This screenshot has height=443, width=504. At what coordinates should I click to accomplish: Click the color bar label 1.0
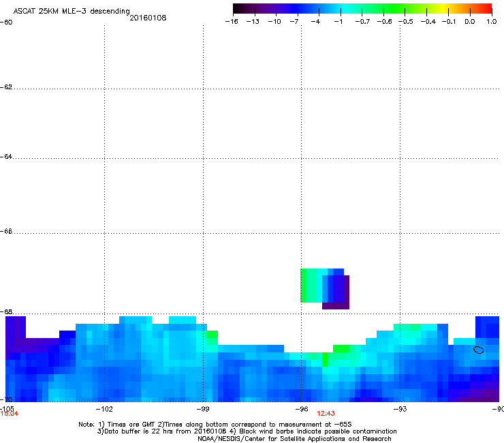coord(492,22)
